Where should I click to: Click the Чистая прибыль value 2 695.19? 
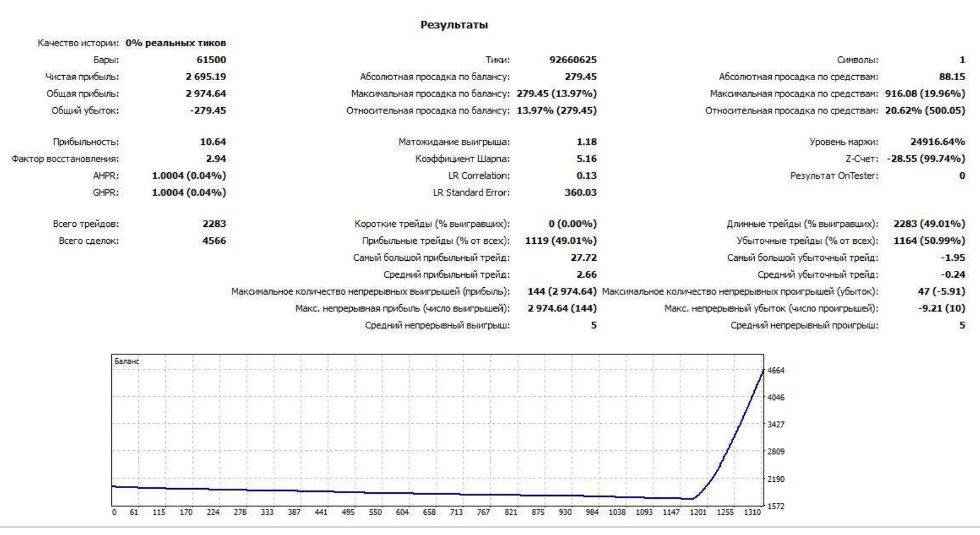click(205, 77)
